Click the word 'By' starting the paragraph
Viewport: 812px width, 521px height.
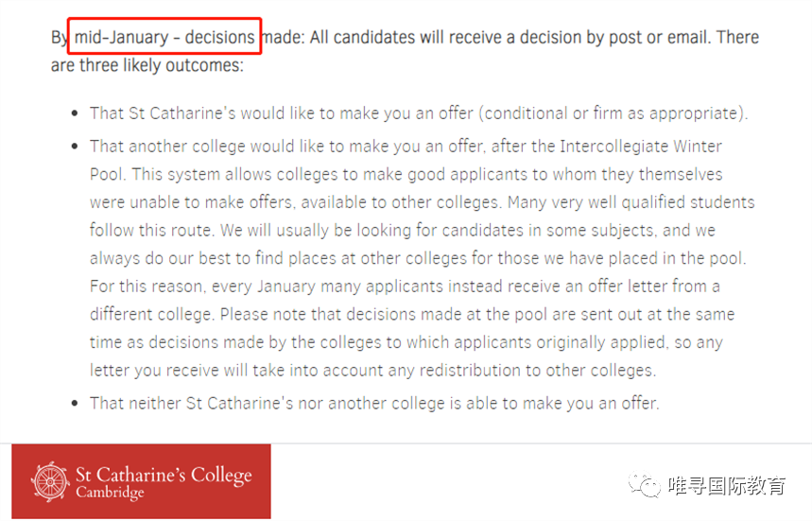tap(60, 38)
